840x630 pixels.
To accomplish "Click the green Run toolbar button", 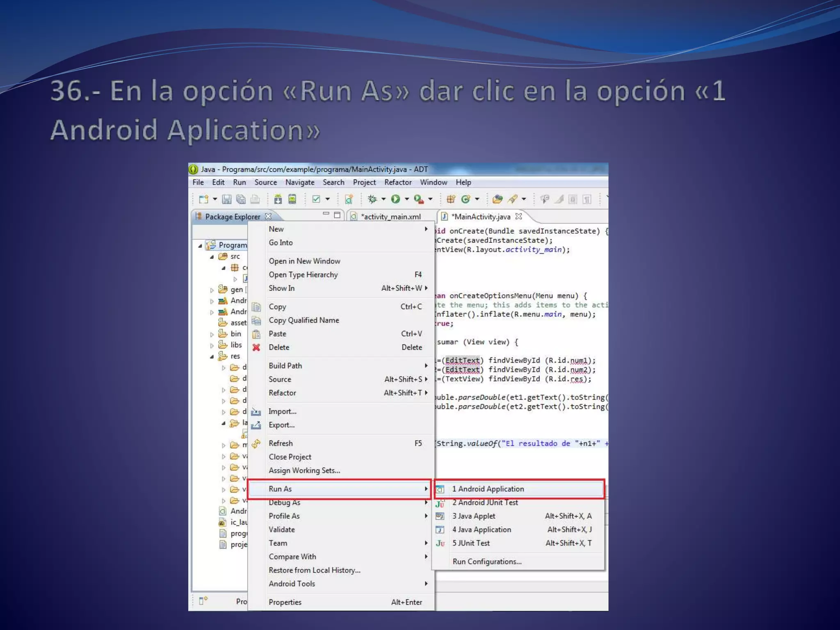I will 395,199.
